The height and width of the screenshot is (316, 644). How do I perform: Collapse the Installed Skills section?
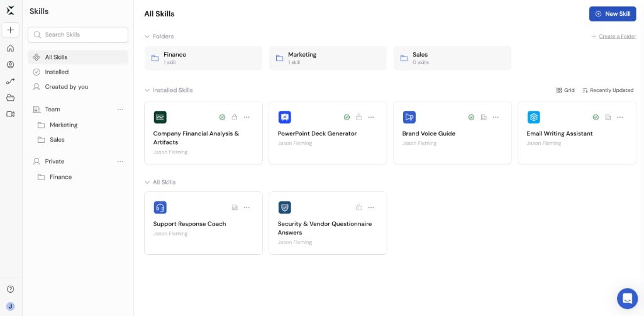[x=147, y=90]
